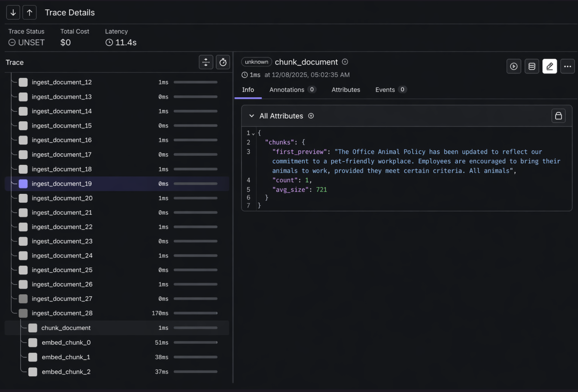Select span ingest_document_14
The image size is (578, 392).
coord(117,111)
